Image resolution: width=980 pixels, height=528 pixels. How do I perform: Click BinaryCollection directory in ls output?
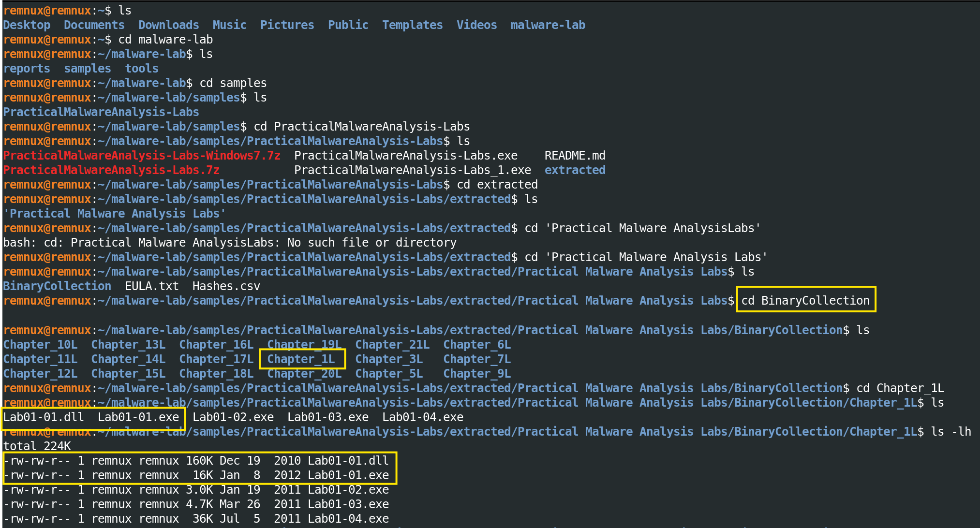[x=57, y=286]
